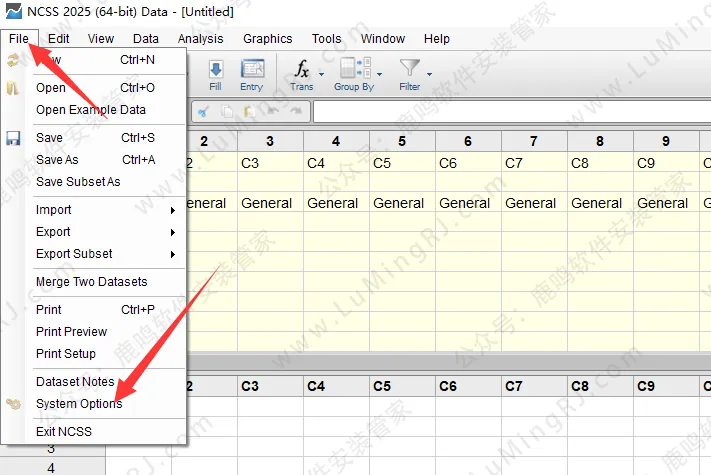
Task: Select System Options from File menu
Action: click(79, 404)
